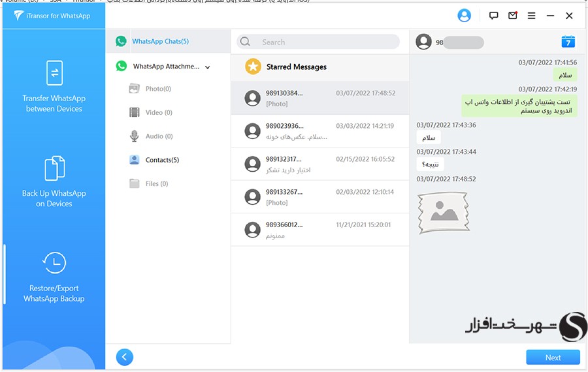Go back with the blue arrow button

point(125,357)
